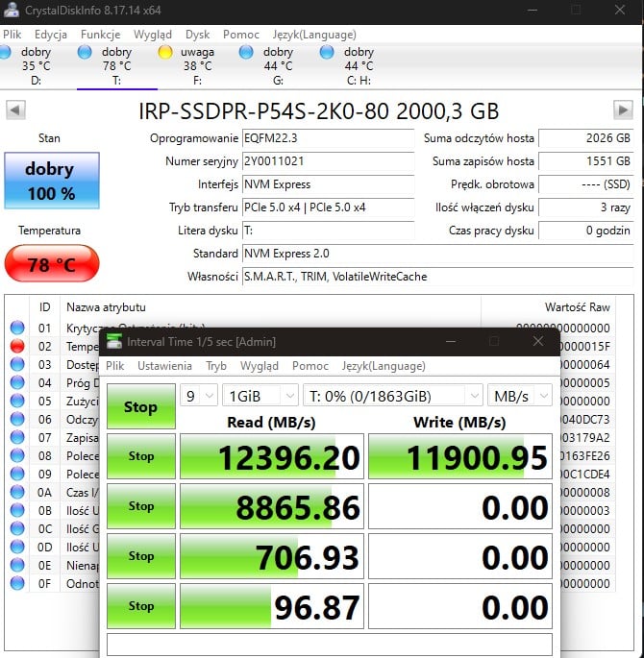Select drive G: status orb
This screenshot has height=658, width=644.
click(x=246, y=52)
